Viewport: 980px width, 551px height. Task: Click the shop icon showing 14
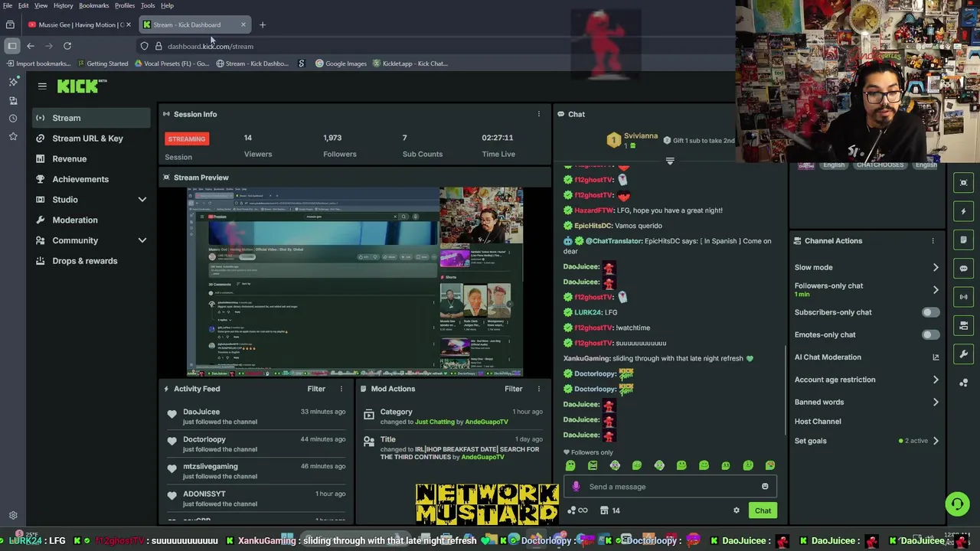coord(610,510)
